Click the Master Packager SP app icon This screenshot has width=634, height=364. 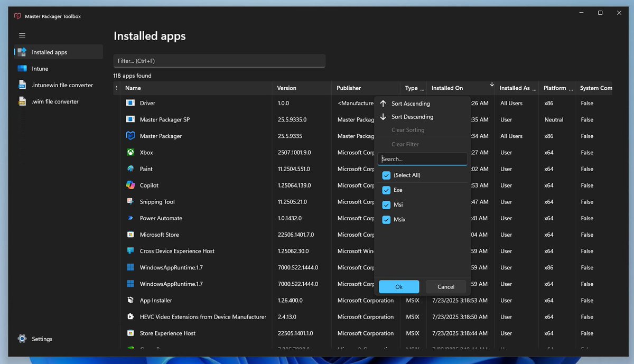[x=130, y=119]
